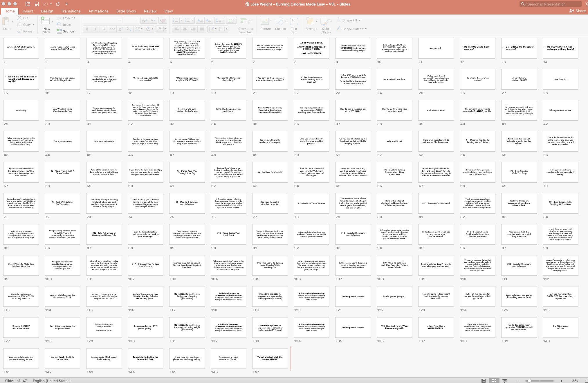Open the Review tab
Image resolution: width=588 pixels, height=383 pixels.
click(x=150, y=11)
